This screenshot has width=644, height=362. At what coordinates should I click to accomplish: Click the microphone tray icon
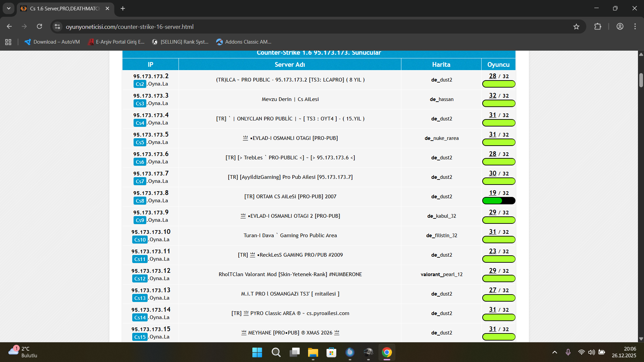coord(568,352)
